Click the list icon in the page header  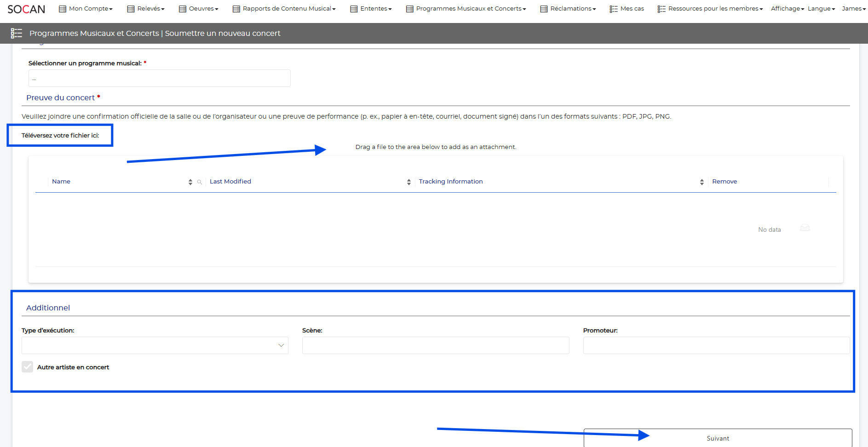17,33
